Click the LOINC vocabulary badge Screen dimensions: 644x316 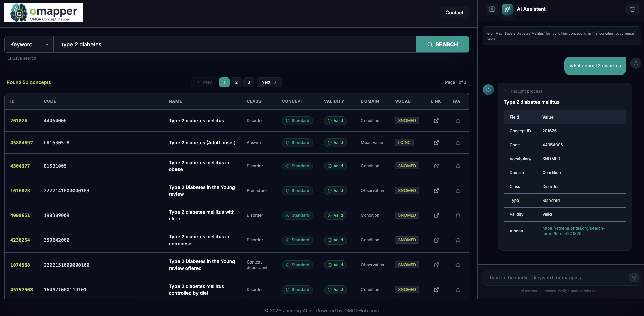click(404, 143)
